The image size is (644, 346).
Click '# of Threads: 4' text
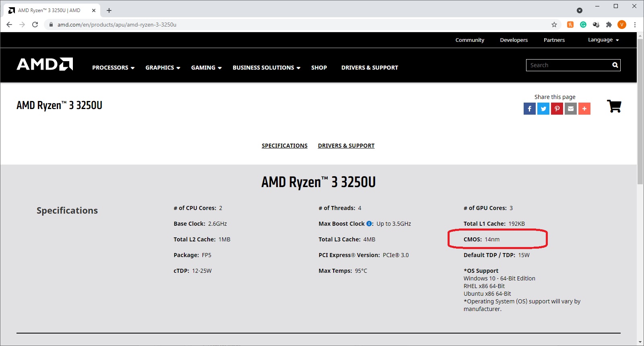pyautogui.click(x=340, y=208)
